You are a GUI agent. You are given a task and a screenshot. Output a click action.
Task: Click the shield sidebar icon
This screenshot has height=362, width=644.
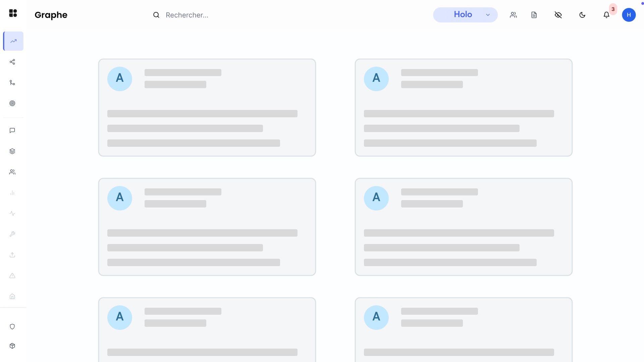tap(12, 326)
